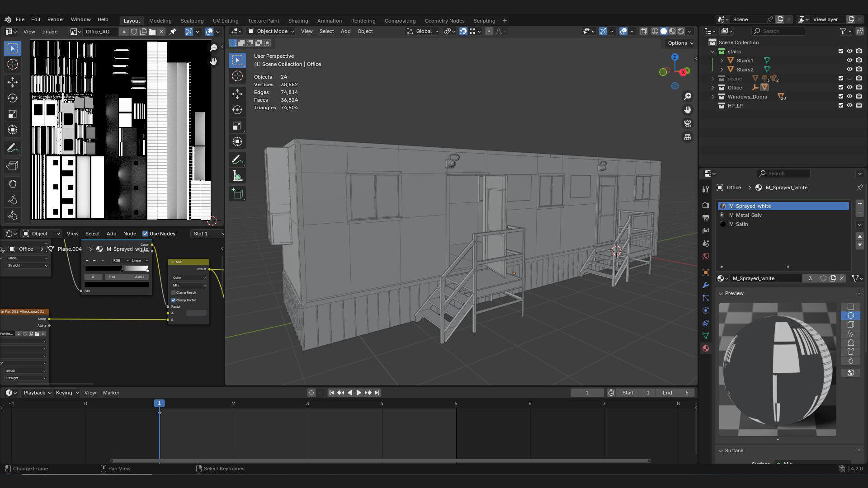Select the Annotate tool in viewport toolbar
Image resolution: width=868 pixels, height=488 pixels.
(237, 160)
